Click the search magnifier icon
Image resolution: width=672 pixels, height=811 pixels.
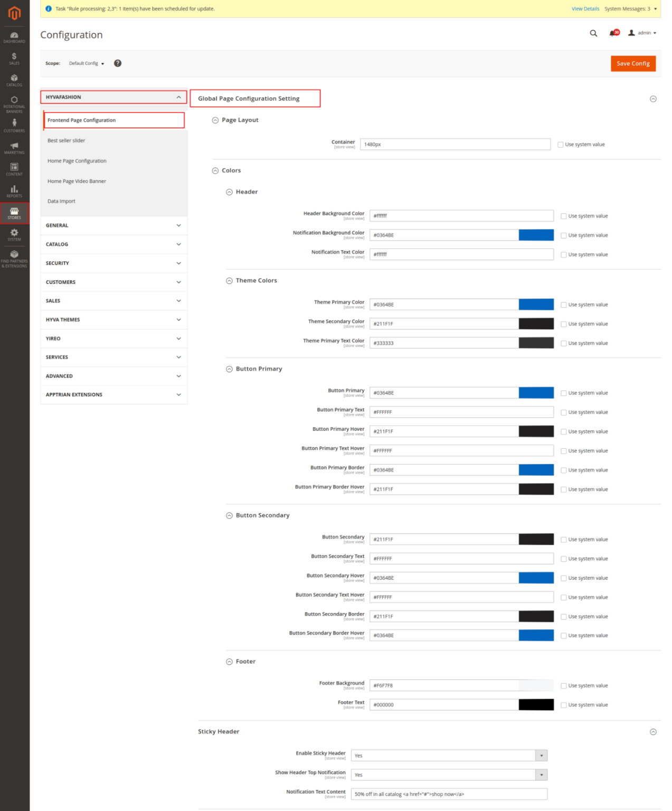tap(593, 33)
